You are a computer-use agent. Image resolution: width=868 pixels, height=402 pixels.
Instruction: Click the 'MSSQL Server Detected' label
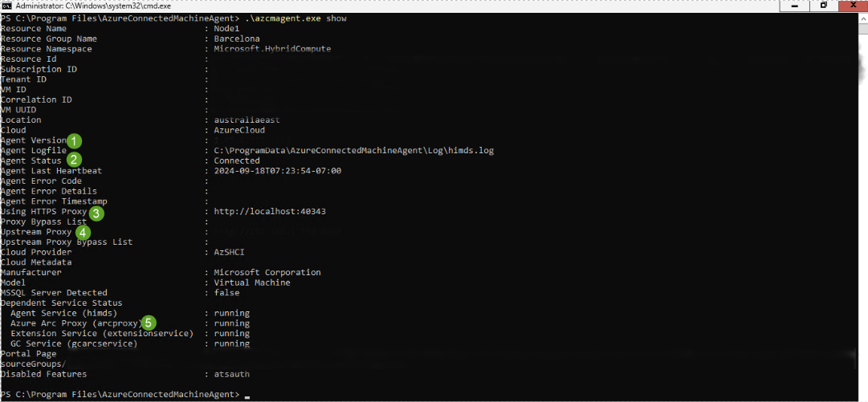[55, 293]
